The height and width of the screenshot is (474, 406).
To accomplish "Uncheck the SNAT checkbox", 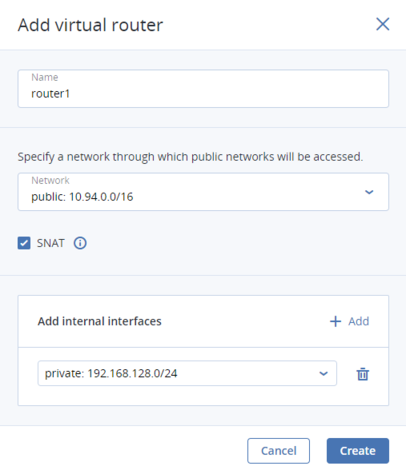I will [24, 243].
